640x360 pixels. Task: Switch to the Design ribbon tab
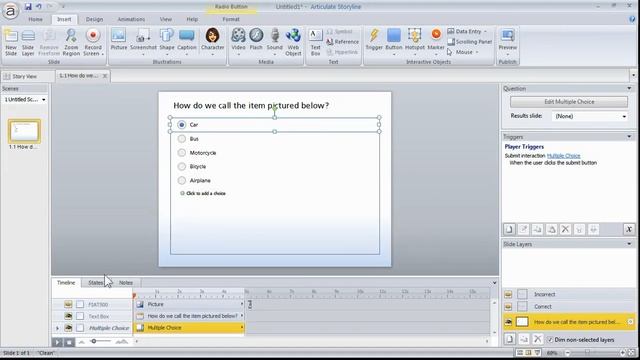[95, 19]
